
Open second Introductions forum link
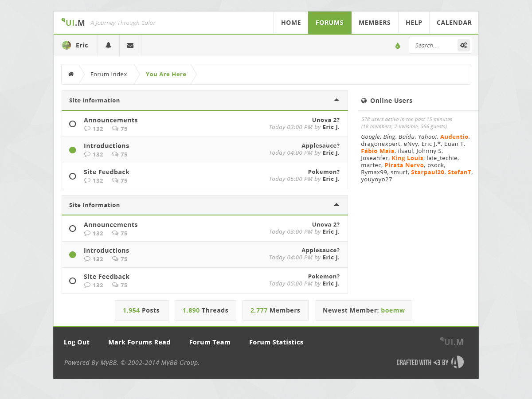(106, 250)
